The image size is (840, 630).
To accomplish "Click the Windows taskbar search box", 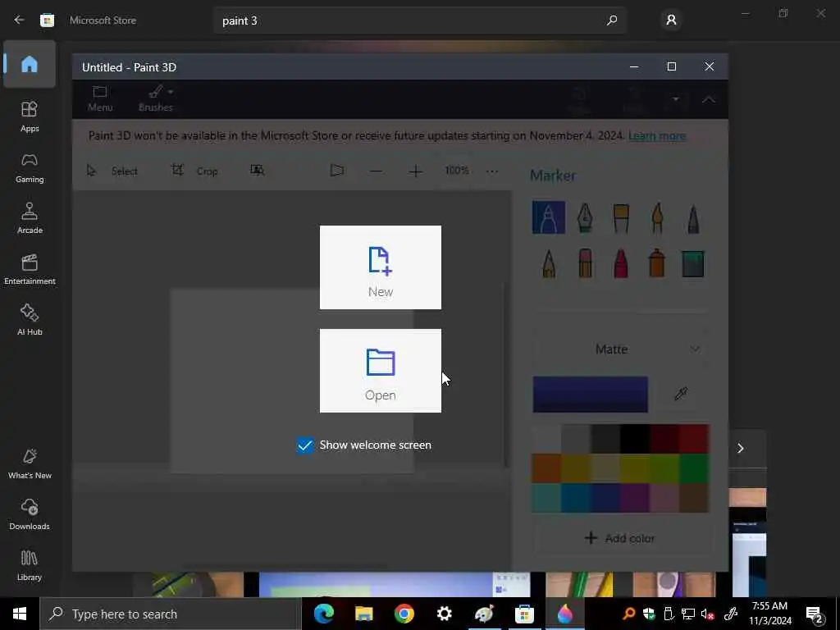I will (171, 614).
